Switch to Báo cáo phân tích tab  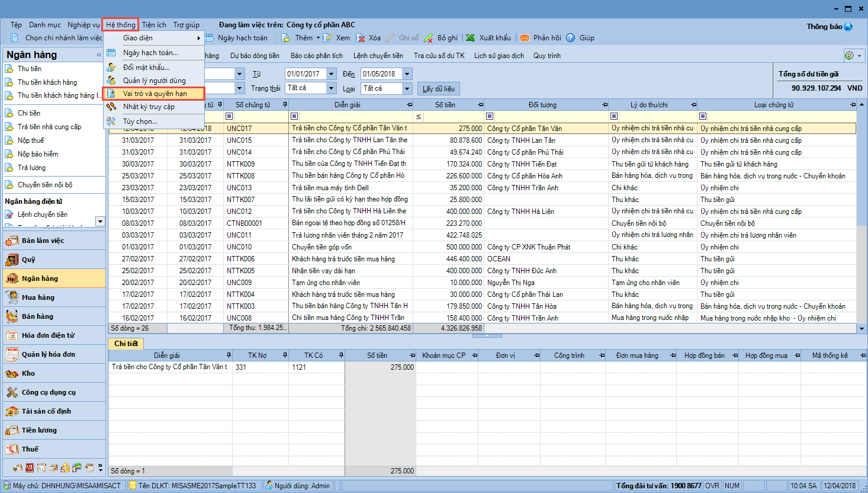(316, 56)
